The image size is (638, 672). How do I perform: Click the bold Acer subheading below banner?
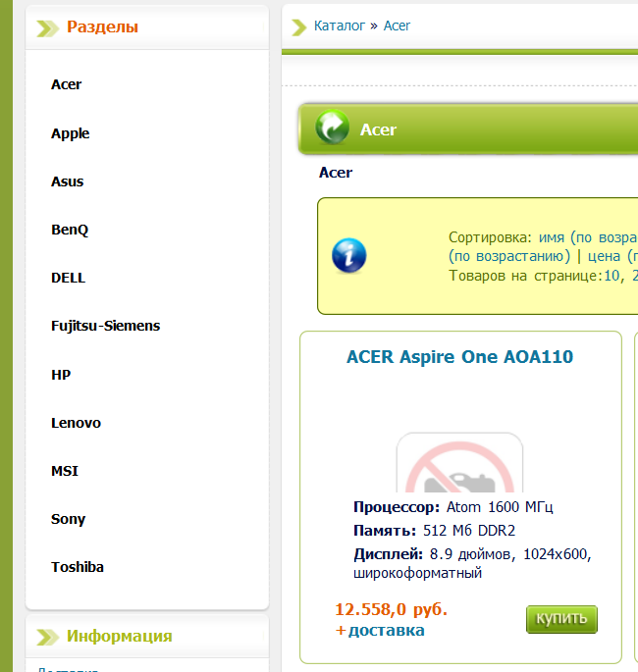pyautogui.click(x=336, y=173)
